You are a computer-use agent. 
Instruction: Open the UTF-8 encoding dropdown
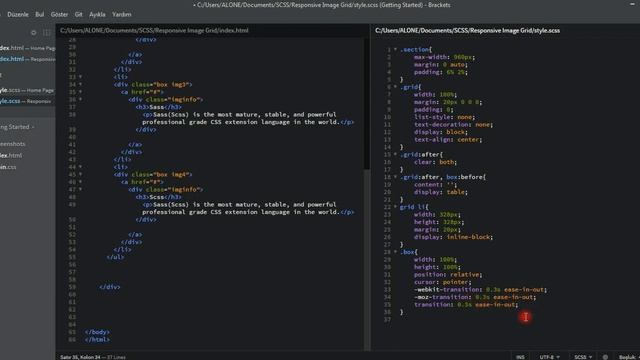(549, 357)
